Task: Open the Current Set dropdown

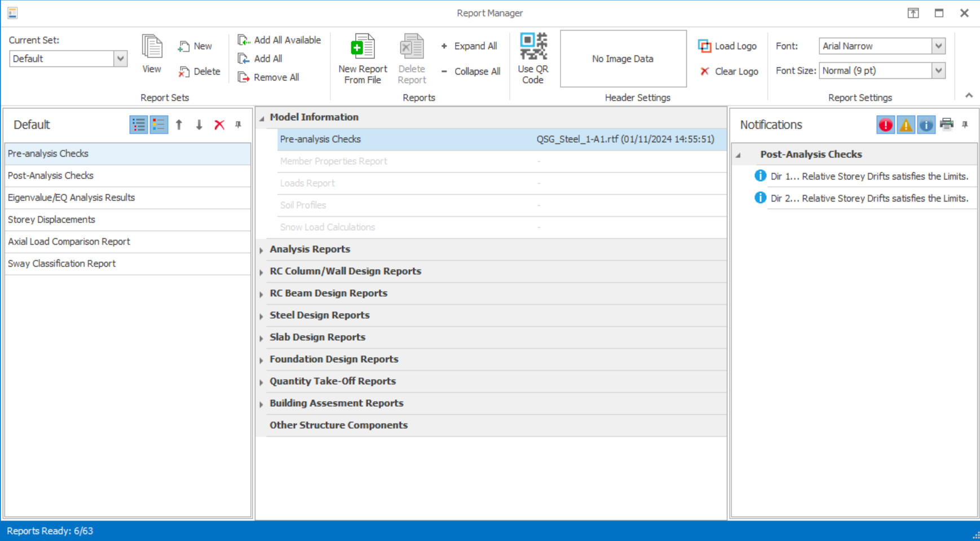Action: click(x=120, y=59)
